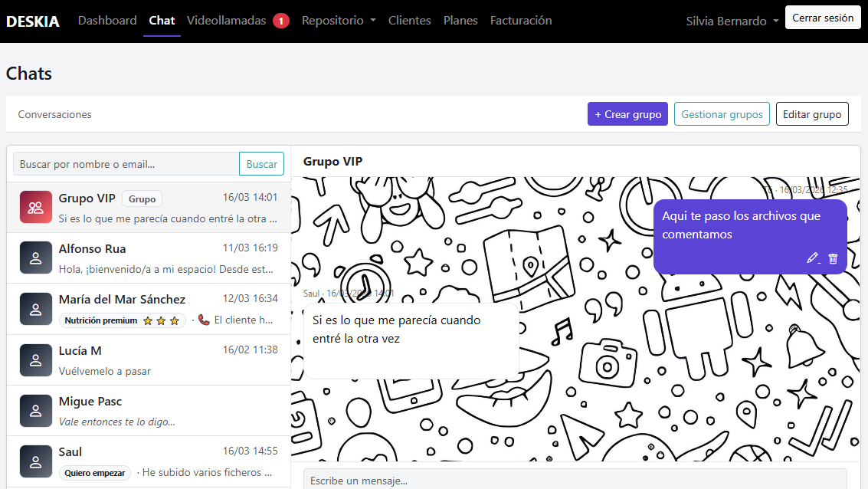Go to the Dashboard page
The width and height of the screenshot is (868, 489).
pos(107,21)
